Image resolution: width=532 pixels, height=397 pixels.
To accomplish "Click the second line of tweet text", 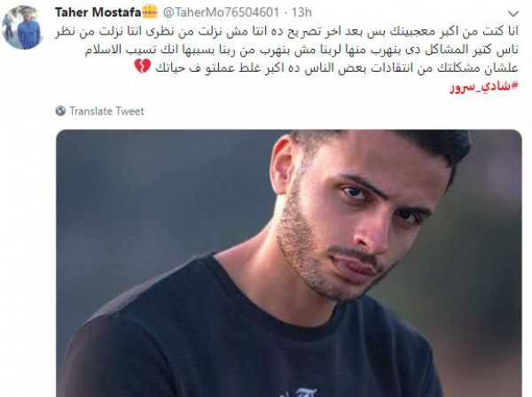I will [x=302, y=50].
